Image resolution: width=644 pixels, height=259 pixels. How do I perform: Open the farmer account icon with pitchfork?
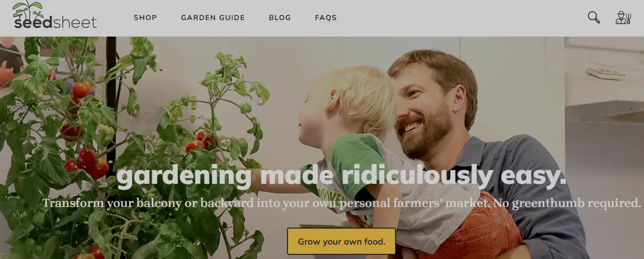click(623, 18)
